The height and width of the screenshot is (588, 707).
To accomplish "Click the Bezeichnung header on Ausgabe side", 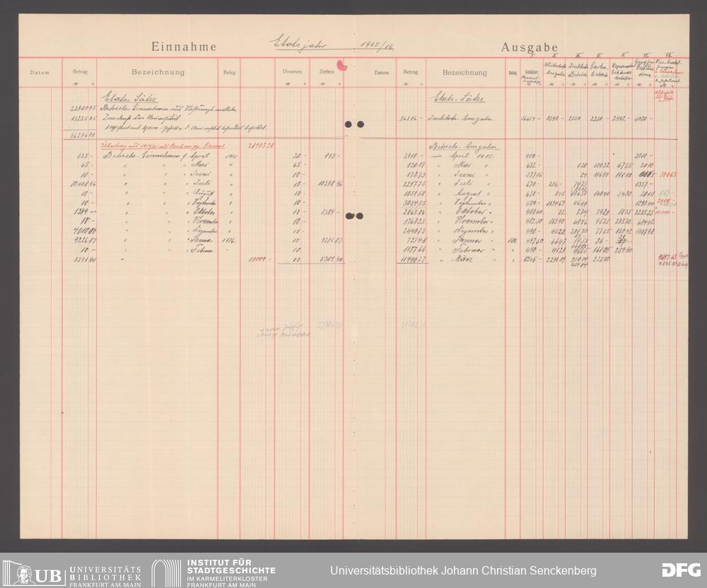I will click(x=464, y=72).
